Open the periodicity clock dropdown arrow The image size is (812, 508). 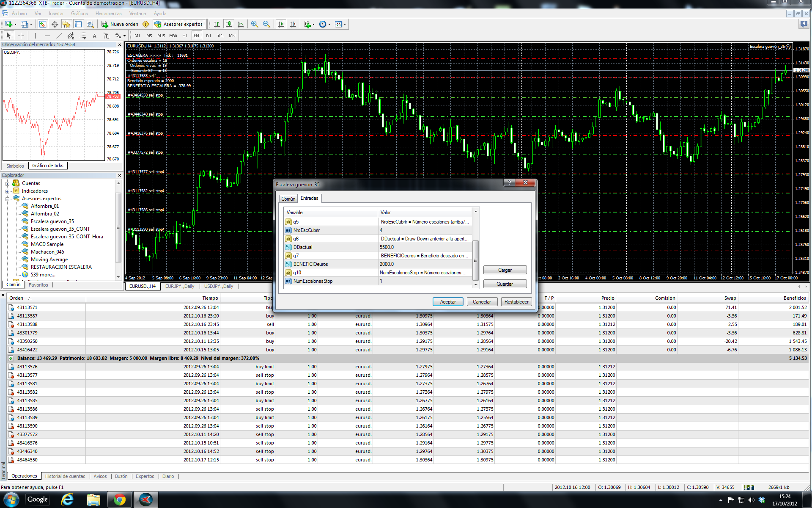pyautogui.click(x=329, y=24)
